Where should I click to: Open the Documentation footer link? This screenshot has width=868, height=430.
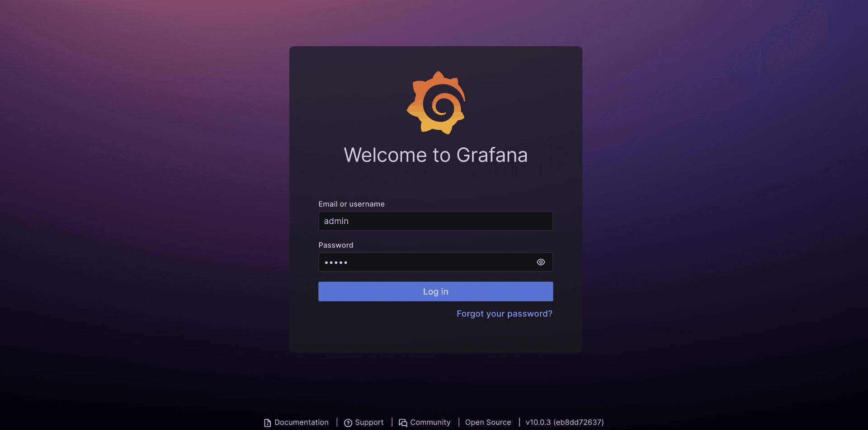[302, 422]
